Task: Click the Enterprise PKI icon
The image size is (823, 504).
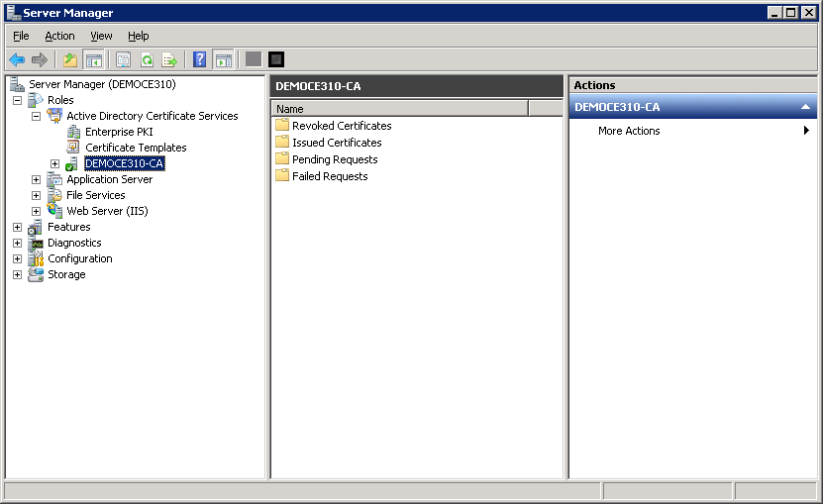Action: pyautogui.click(x=73, y=132)
